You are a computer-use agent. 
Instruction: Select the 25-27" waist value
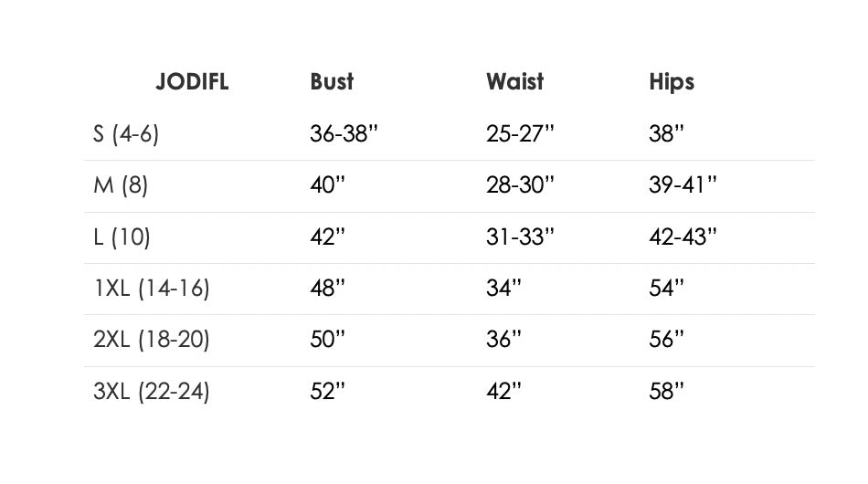[x=520, y=133]
